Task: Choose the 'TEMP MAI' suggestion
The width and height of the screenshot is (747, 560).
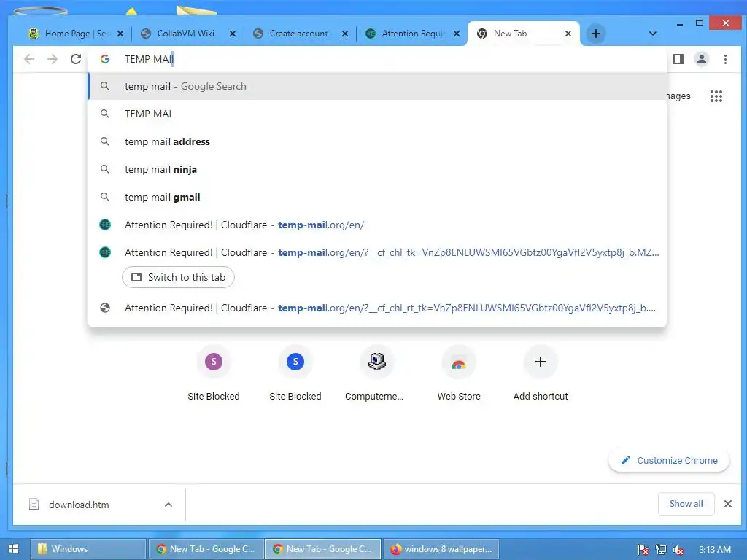Action: (x=377, y=114)
